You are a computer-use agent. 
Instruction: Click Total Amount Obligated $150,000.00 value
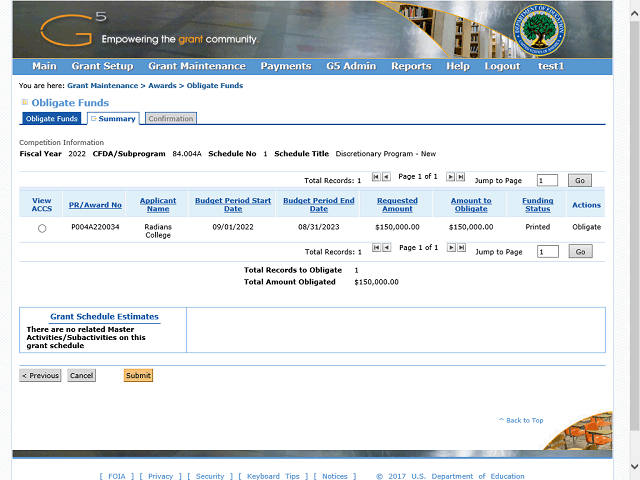click(376, 282)
